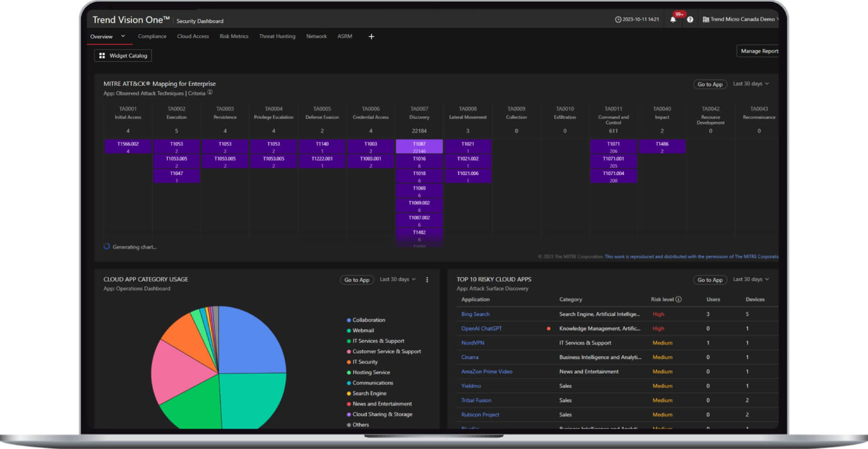Click the Widget Catalog grid icon
Screen dimensions: 868x449
click(102, 56)
